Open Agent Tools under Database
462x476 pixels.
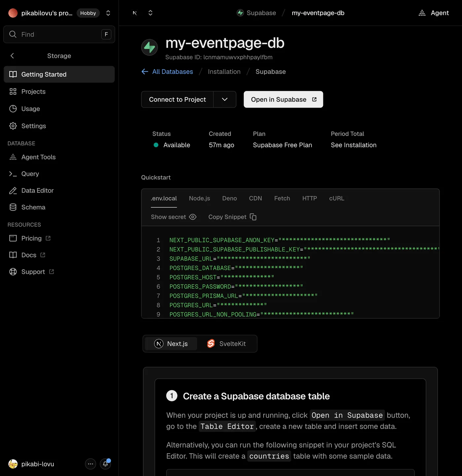tap(59, 157)
